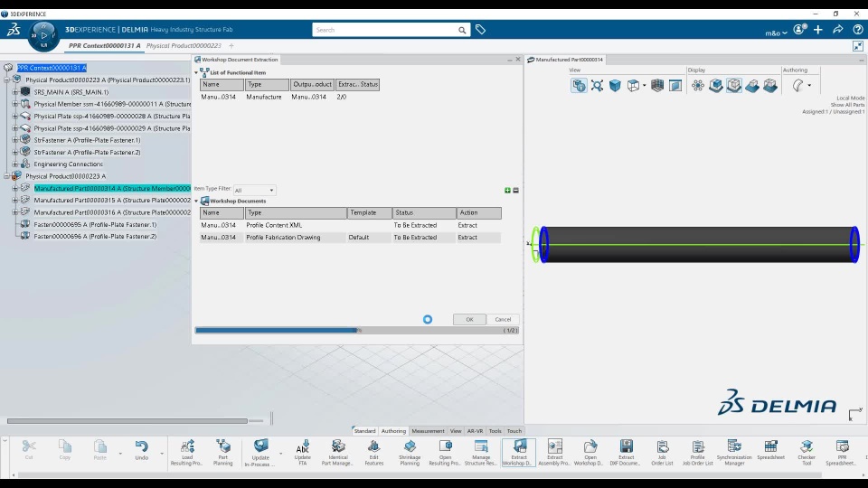
Task: Open the PPR Spreadsheet tool
Action: 842,452
